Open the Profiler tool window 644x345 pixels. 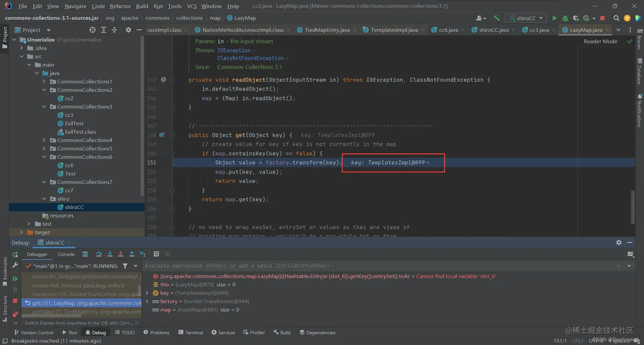pos(254,333)
